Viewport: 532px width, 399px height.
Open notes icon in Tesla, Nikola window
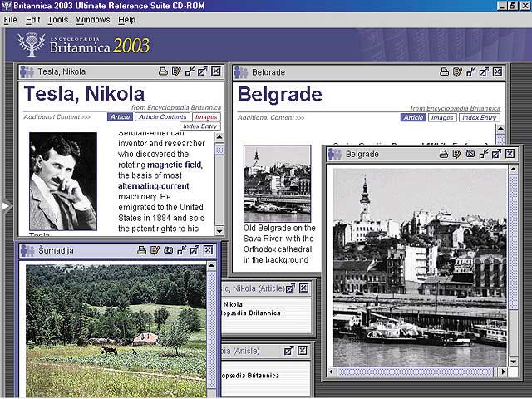point(176,71)
